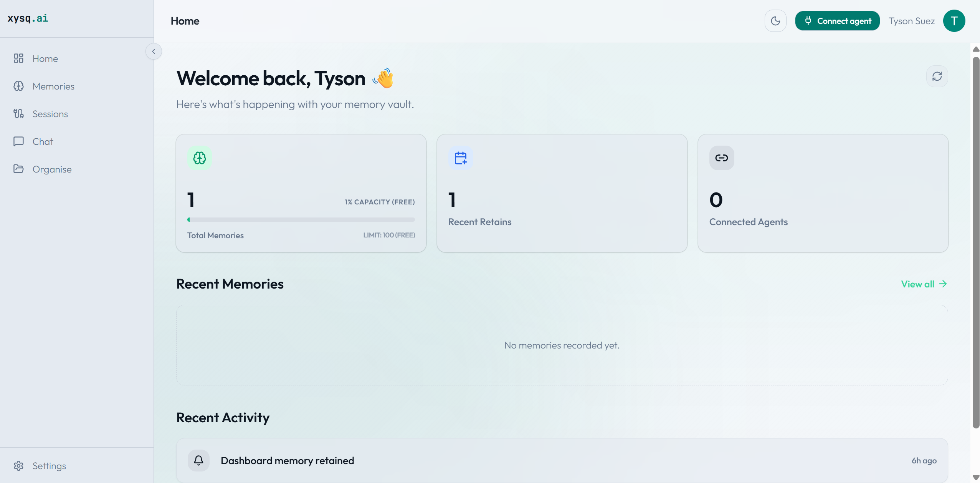
Task: Open View all recent memories
Action: tap(923, 284)
